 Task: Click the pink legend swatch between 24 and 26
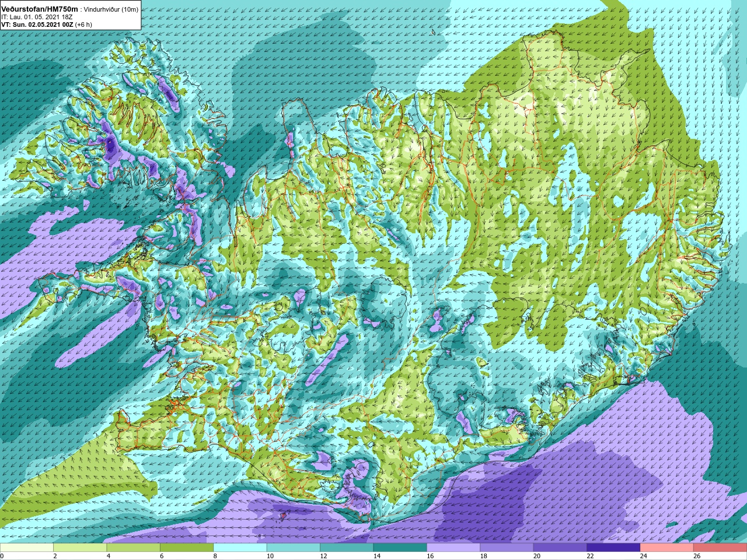click(666, 548)
